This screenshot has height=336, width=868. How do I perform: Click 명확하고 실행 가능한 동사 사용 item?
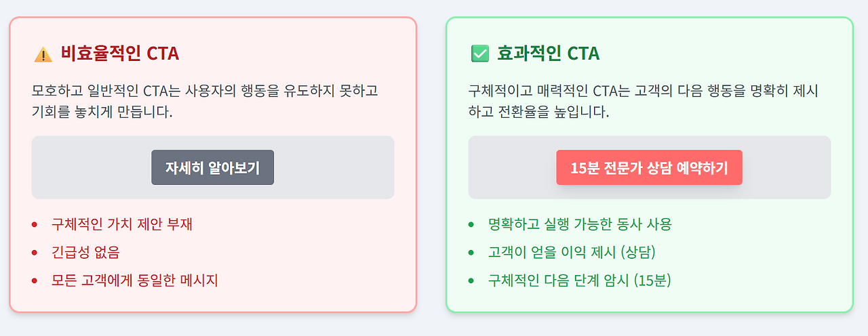pos(579,224)
